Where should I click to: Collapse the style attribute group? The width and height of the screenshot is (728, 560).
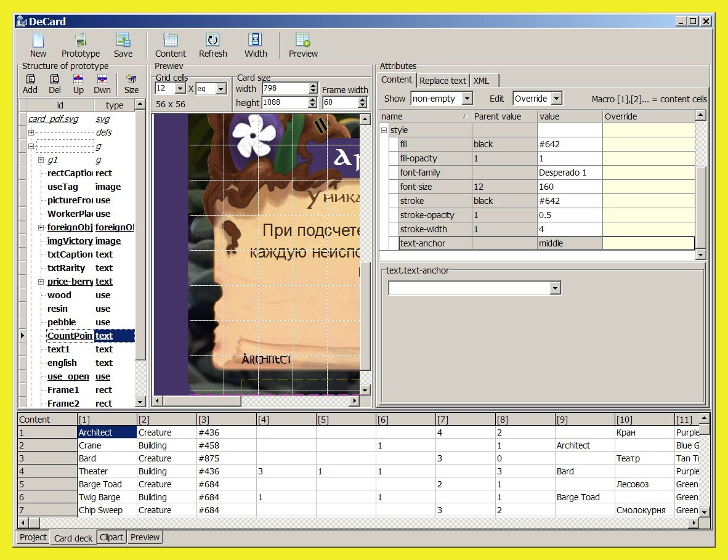click(384, 131)
